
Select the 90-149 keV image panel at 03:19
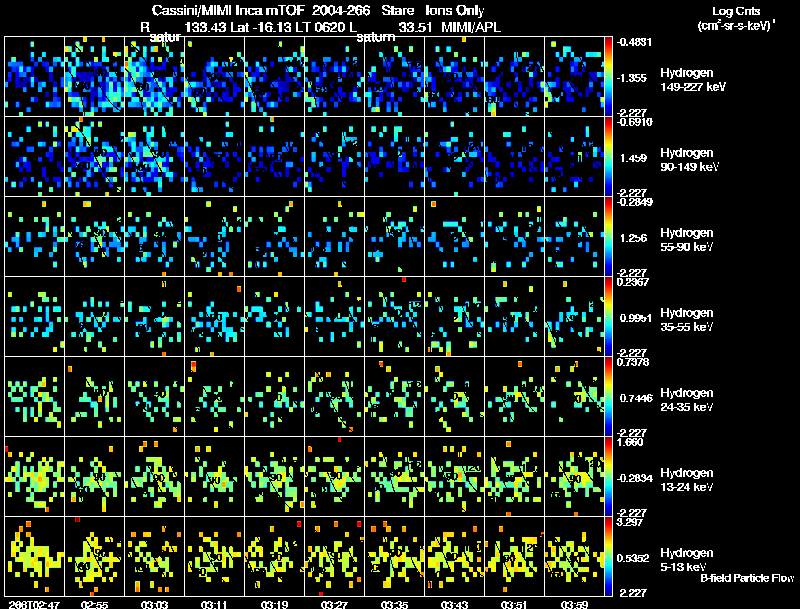(x=274, y=157)
